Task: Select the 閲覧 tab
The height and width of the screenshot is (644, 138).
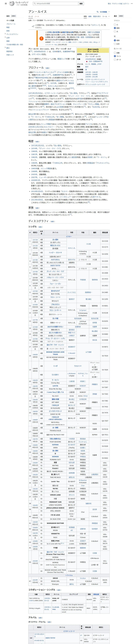Action: 85,17
